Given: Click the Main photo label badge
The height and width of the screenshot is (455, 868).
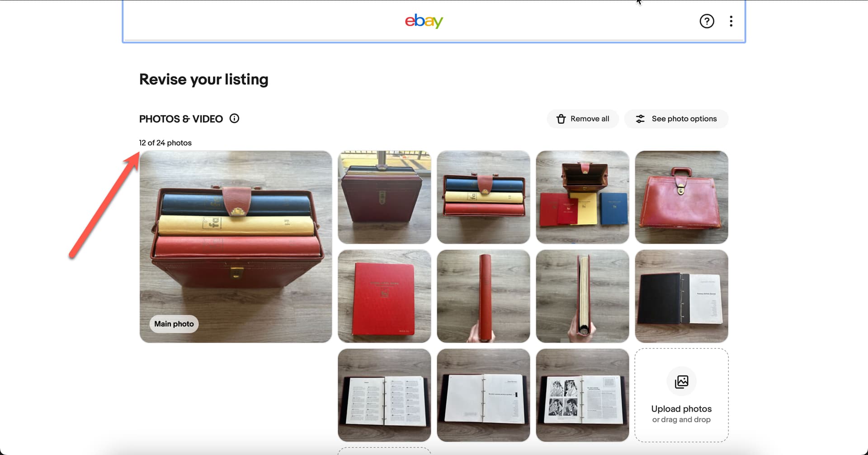Looking at the screenshot, I should 174,324.
